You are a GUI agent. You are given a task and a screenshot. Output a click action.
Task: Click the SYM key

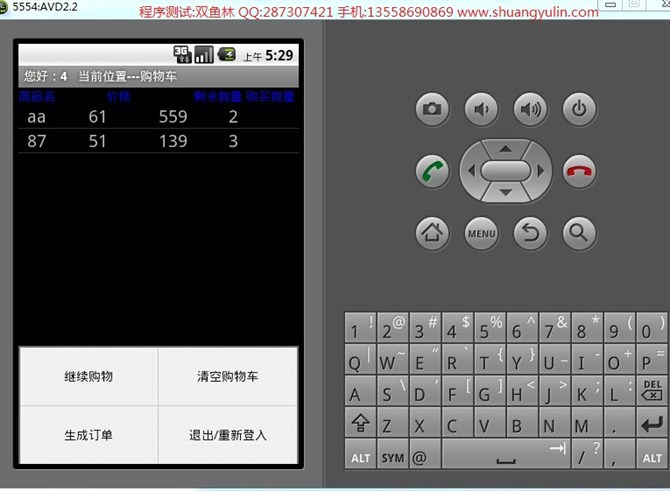click(x=393, y=454)
